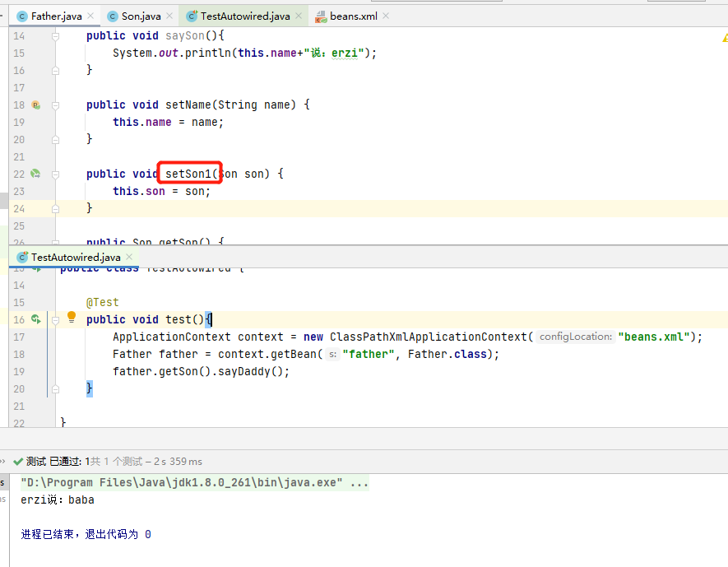The width and height of the screenshot is (728, 567).
Task: Fold the test method at line 16
Action: coord(56,320)
